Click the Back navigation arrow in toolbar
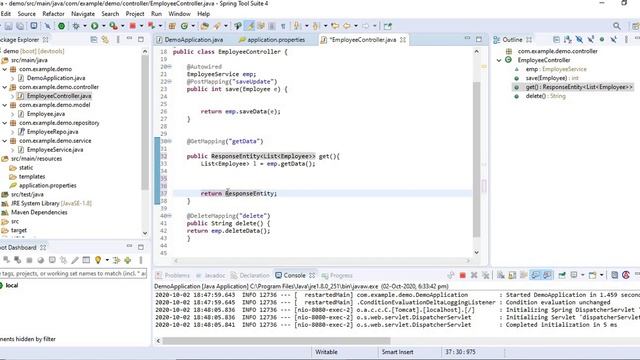 point(347,26)
